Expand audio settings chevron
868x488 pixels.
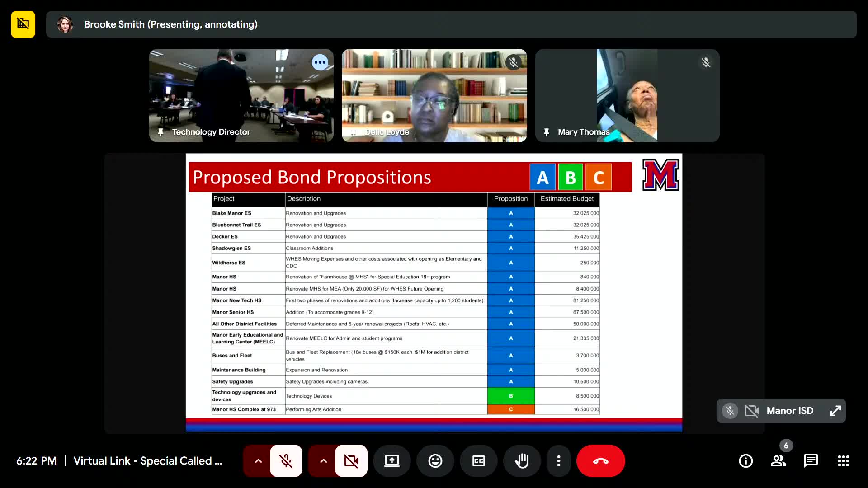coord(258,461)
